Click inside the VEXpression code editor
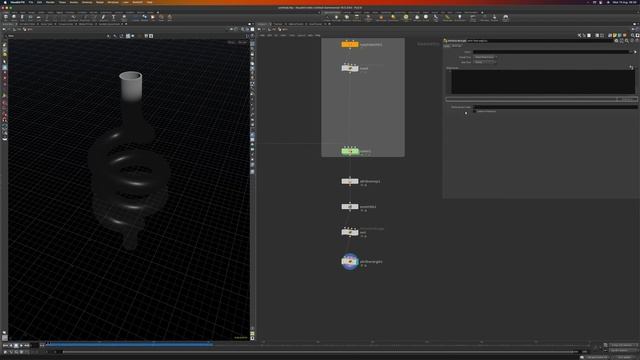Screen dimensions: 640x360 point(543,82)
